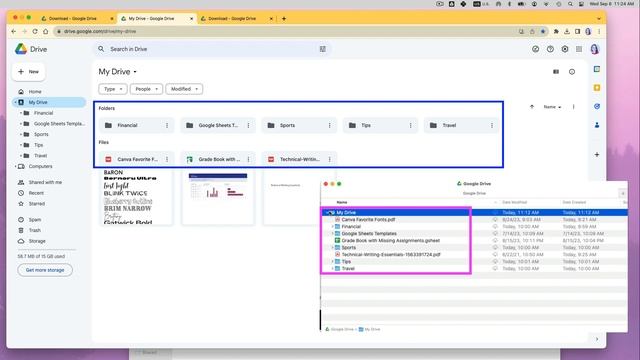Open the Name sort dropdown

coord(552,107)
